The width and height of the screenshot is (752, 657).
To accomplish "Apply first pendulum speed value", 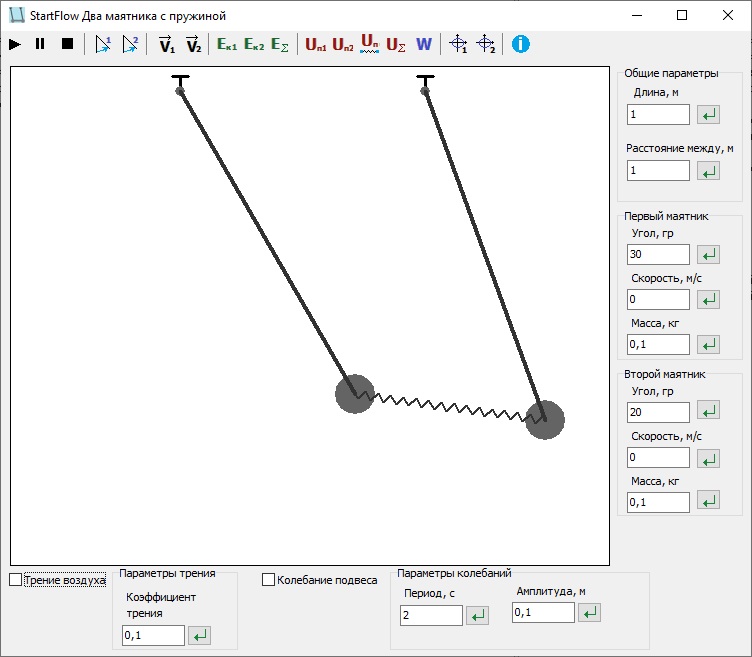I will [x=708, y=300].
